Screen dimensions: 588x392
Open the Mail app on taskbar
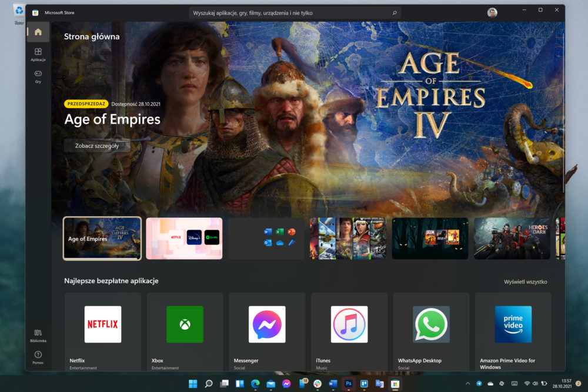tap(270, 384)
